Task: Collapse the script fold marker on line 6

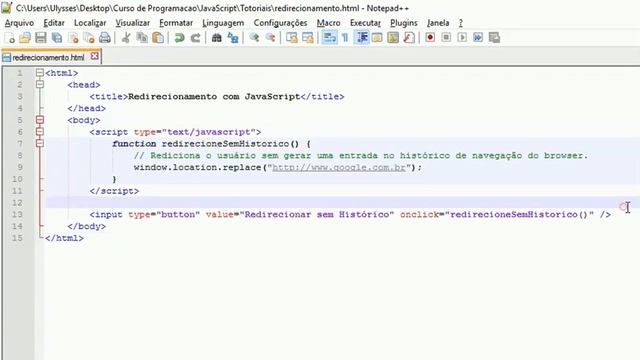Action: pos(40,132)
